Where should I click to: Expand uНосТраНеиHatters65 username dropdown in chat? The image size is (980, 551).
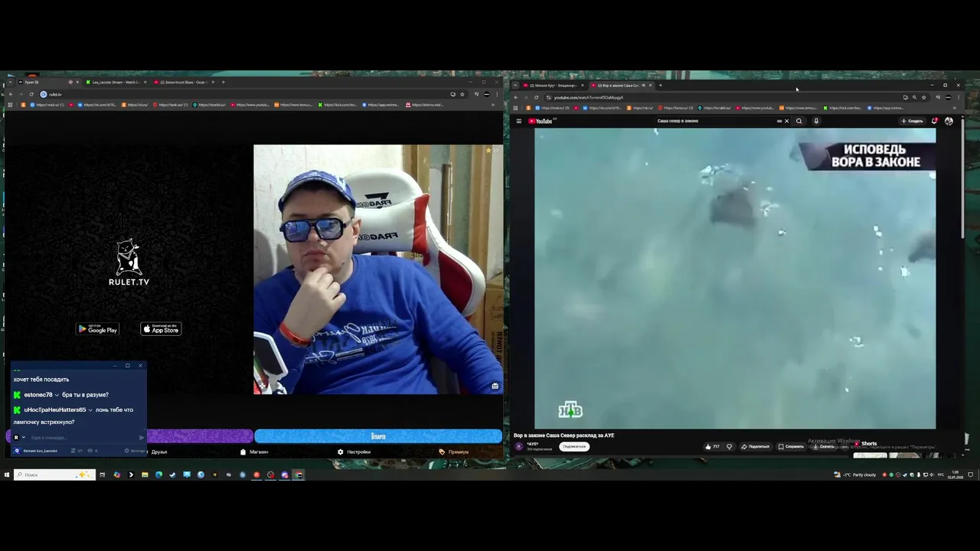click(x=90, y=410)
